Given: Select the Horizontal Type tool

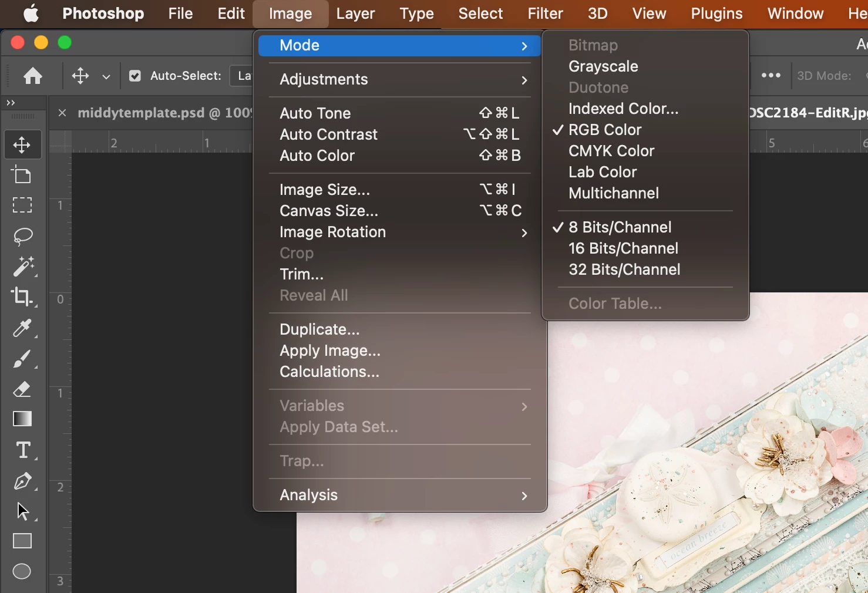Looking at the screenshot, I should tap(22, 450).
